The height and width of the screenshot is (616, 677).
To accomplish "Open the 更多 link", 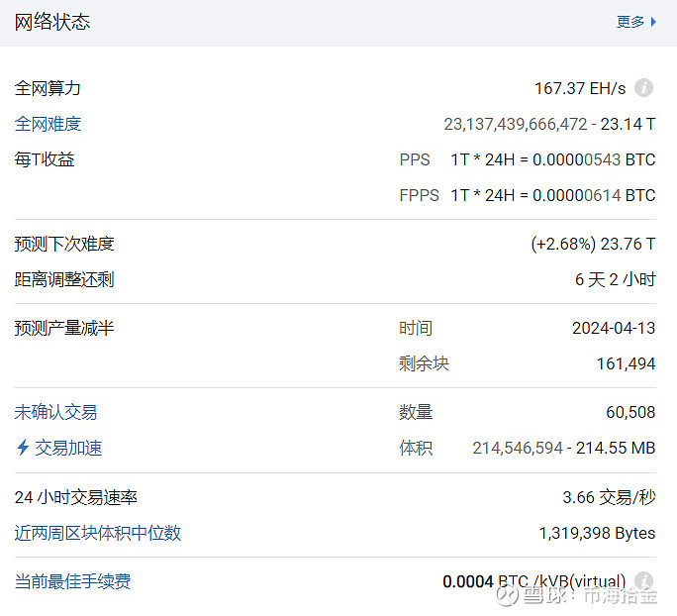I will [x=630, y=22].
